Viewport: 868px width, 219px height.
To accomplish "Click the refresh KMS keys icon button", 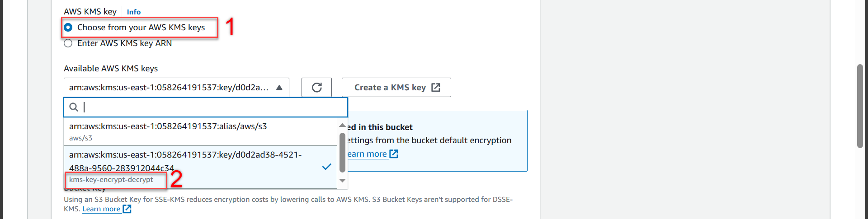I will (316, 87).
